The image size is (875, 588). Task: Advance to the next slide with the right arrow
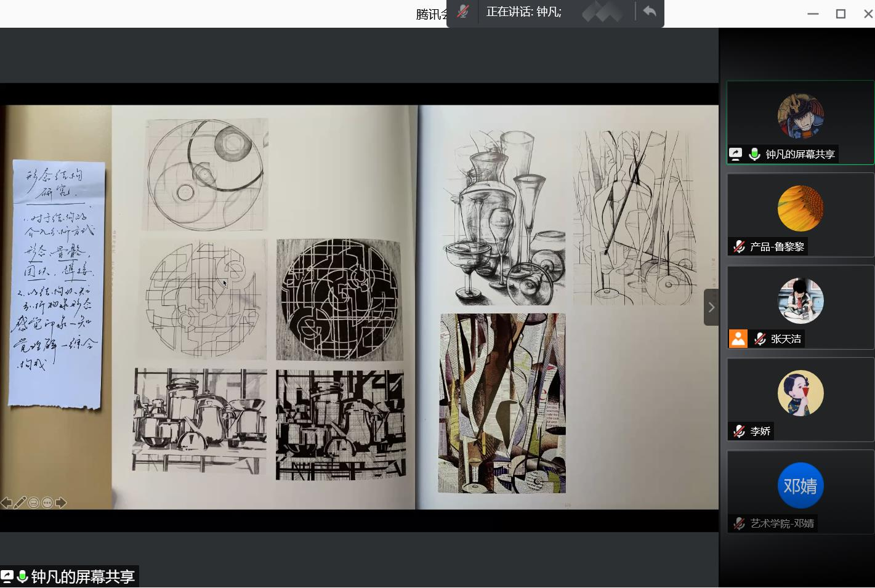[60, 503]
